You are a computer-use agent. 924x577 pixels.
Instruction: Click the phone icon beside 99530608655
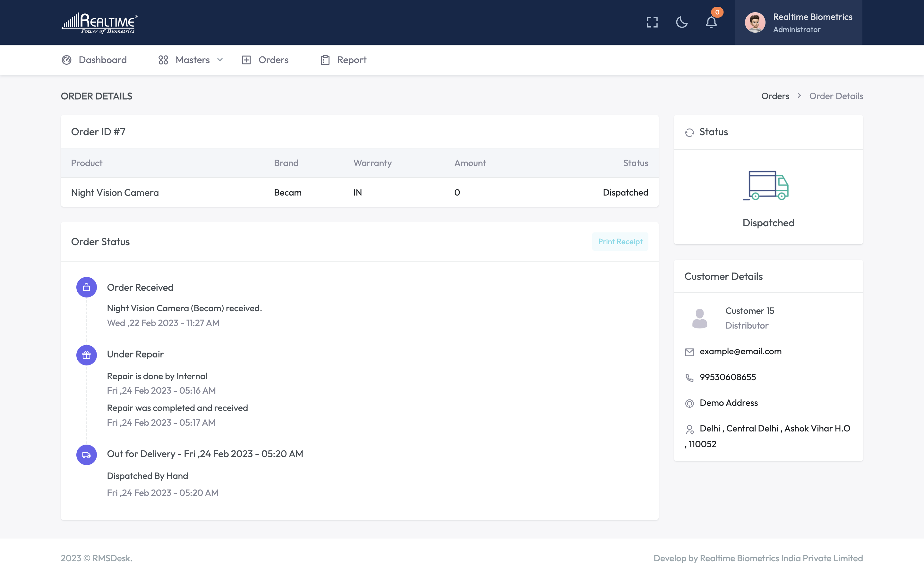[689, 377]
